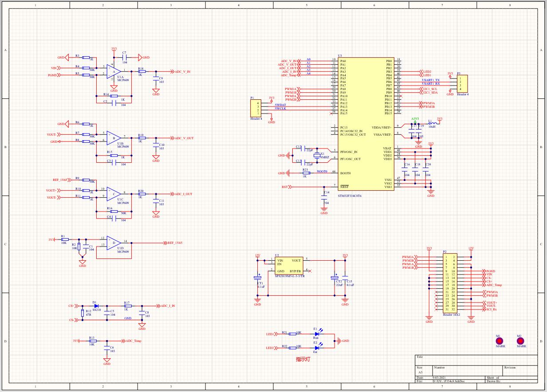Click the D1 SS210 diode symbol

(x=95, y=306)
